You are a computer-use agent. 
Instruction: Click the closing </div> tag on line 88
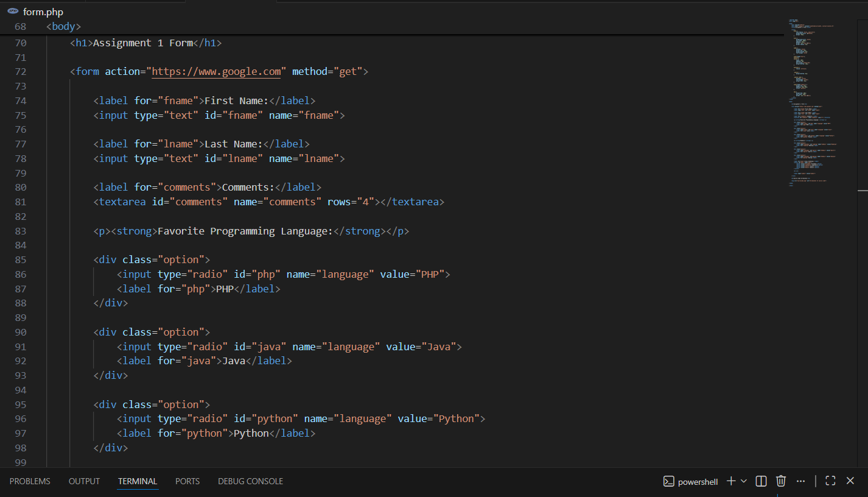(111, 303)
